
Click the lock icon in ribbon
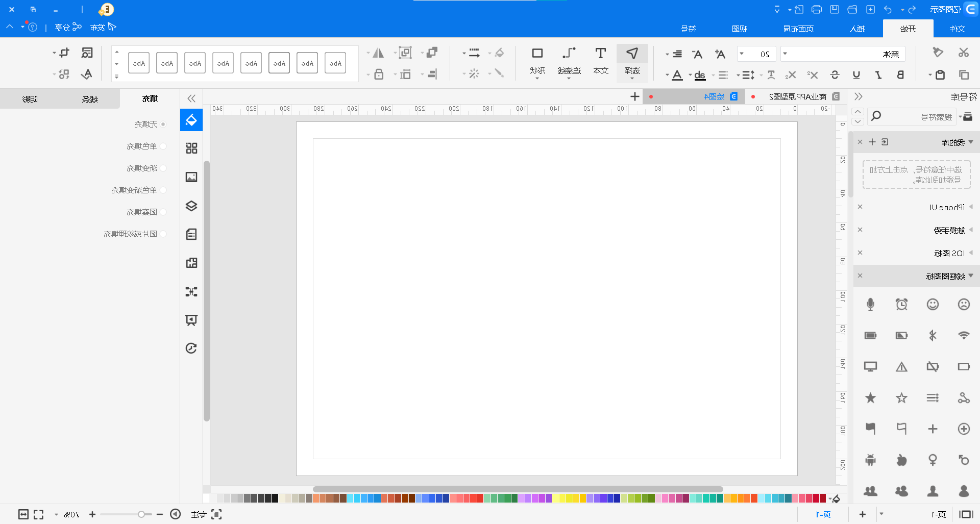click(x=379, y=74)
